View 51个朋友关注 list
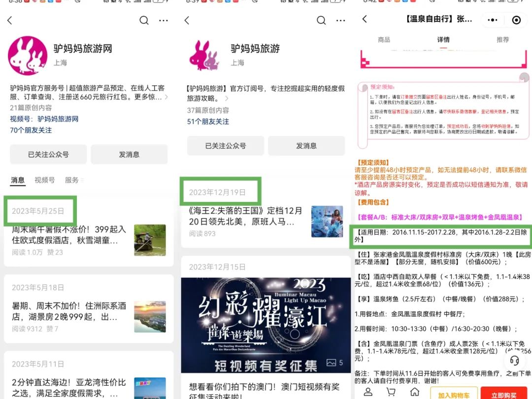This screenshot has width=532, height=399. (208, 122)
